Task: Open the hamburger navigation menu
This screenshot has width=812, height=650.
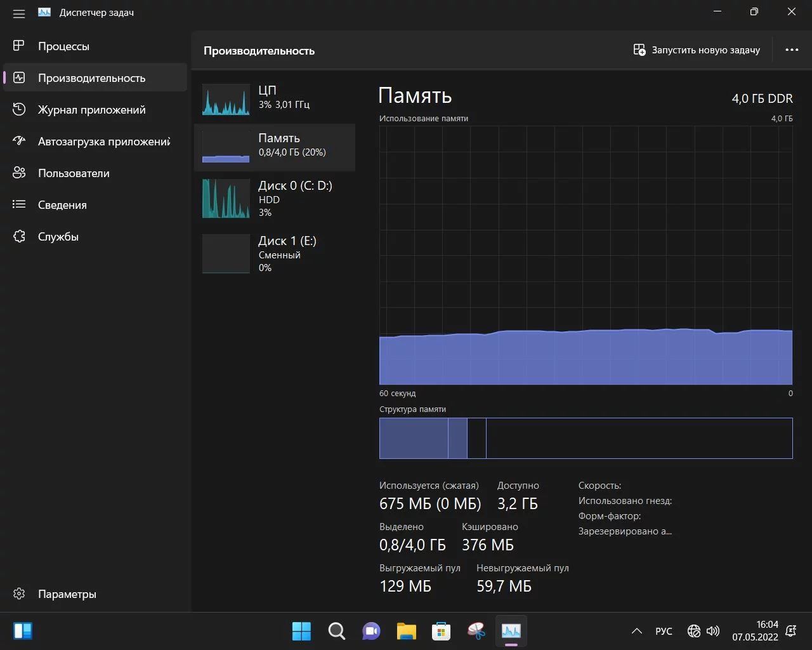Action: [19, 13]
